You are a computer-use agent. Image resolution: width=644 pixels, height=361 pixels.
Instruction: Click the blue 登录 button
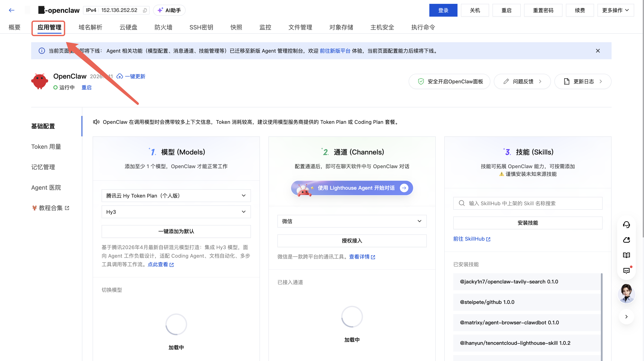pyautogui.click(x=443, y=10)
